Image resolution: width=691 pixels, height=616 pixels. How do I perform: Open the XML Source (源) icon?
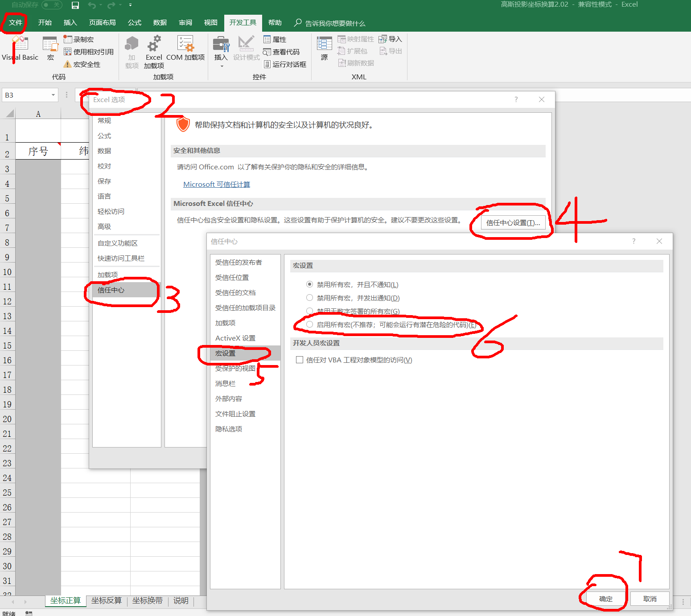(x=325, y=44)
